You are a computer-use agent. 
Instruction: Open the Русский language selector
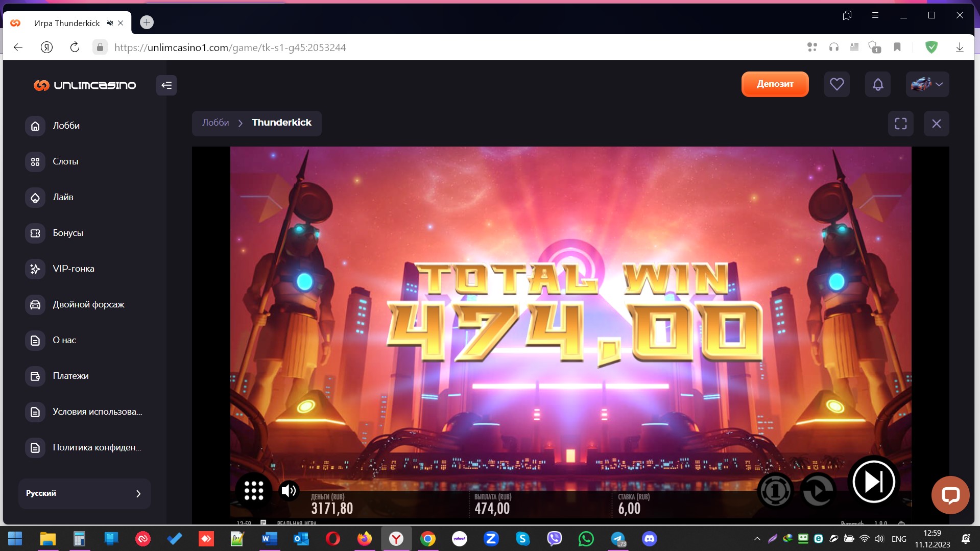click(x=84, y=493)
